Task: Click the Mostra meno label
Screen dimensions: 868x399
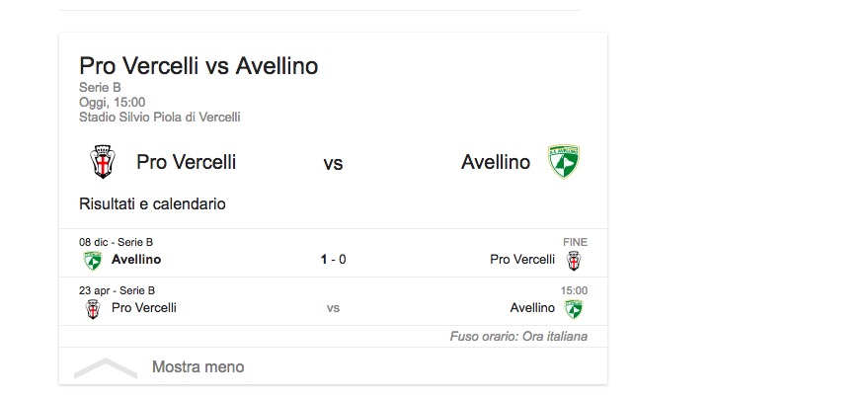Action: (x=197, y=367)
